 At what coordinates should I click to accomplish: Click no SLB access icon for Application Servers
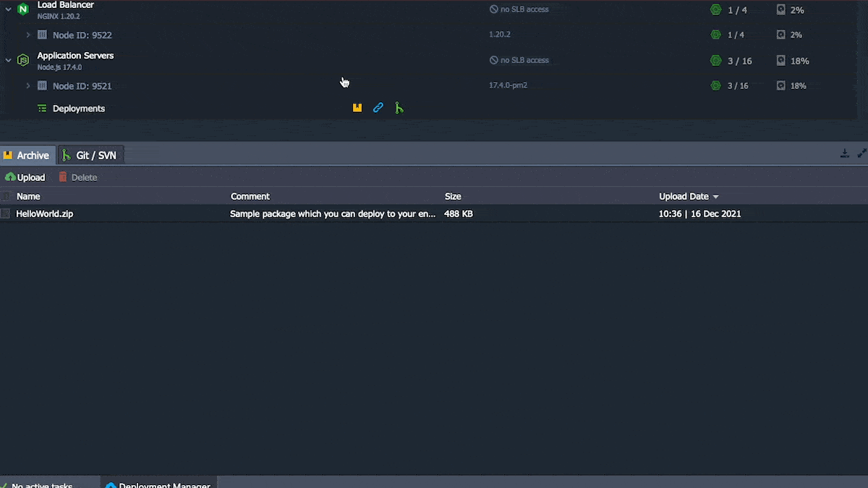coord(494,60)
